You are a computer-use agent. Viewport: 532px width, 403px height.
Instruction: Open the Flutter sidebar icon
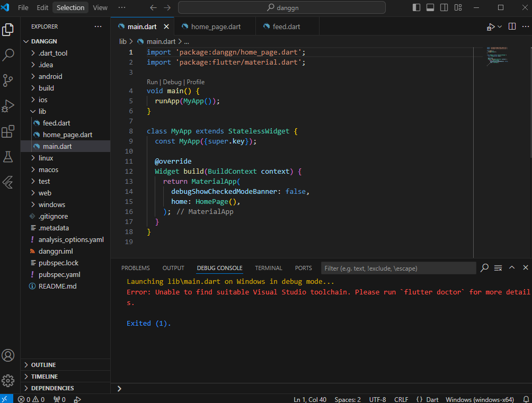click(8, 182)
